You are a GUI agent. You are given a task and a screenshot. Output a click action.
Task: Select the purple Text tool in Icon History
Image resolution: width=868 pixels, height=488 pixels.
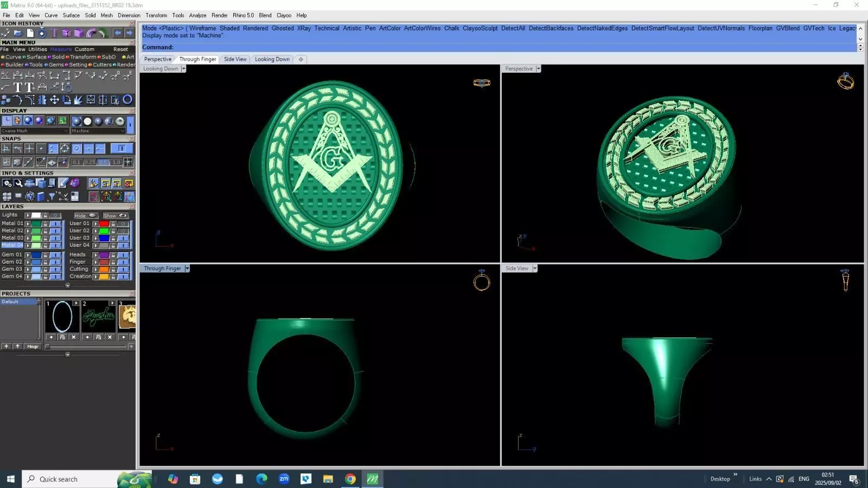pyautogui.click(x=54, y=33)
